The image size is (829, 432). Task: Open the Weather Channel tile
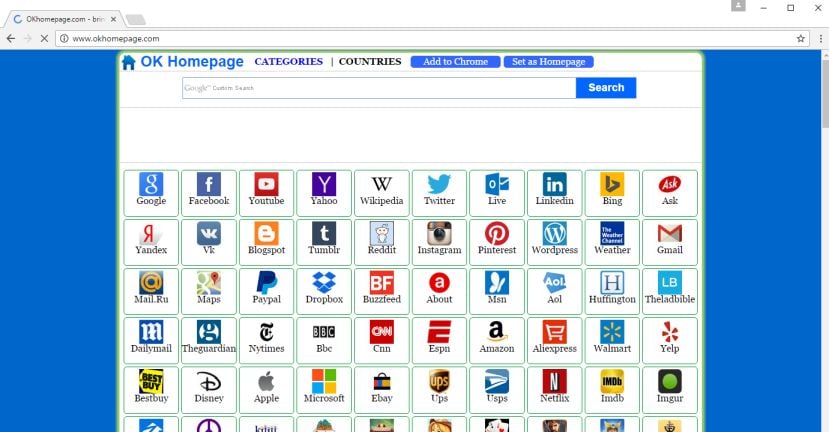click(612, 242)
